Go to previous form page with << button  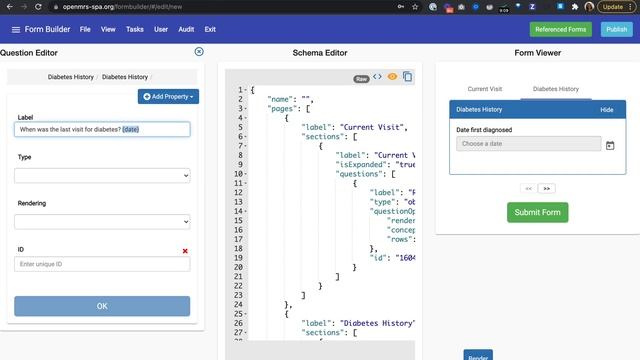(x=529, y=189)
